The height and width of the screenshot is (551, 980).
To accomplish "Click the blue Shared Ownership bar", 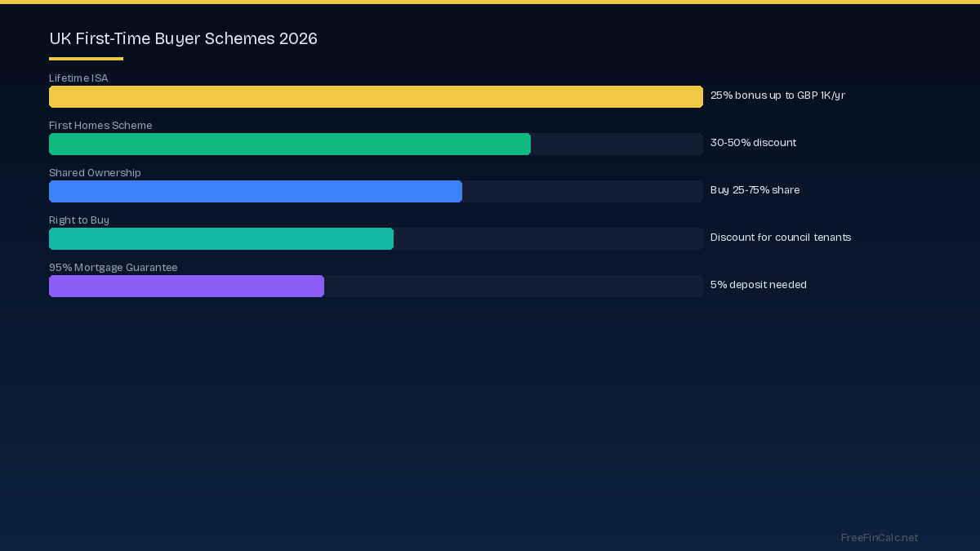I will click(x=256, y=191).
